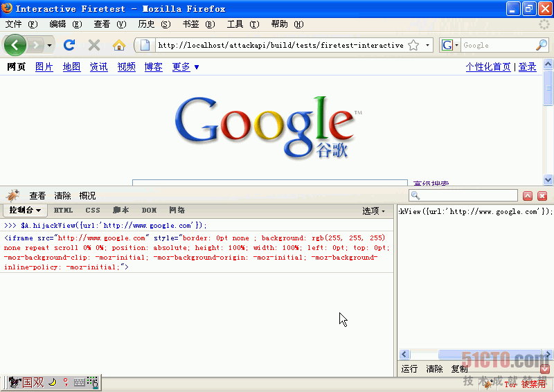Click the Tor 被禁用 status bar indicator

[x=525, y=384]
